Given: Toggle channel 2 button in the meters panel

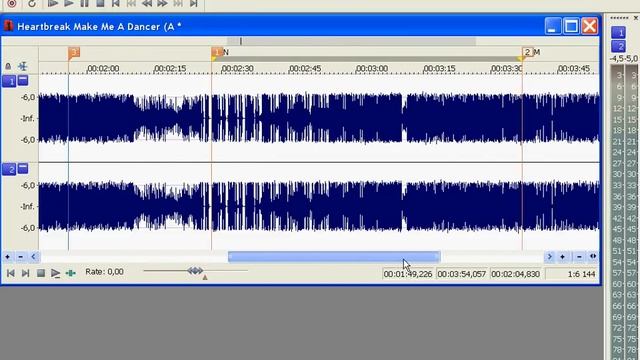Looking at the screenshot, I should point(618,46).
